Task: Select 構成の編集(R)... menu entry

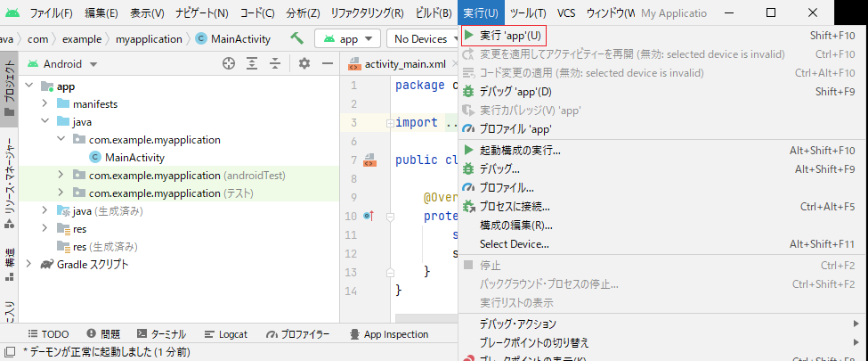Action: pyautogui.click(x=662, y=226)
